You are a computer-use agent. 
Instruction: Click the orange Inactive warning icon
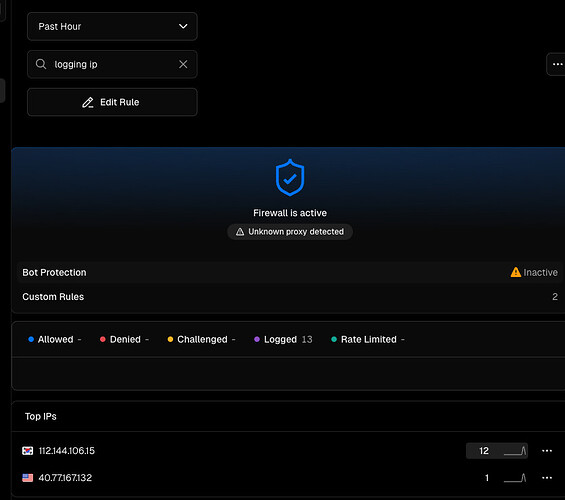[516, 272]
